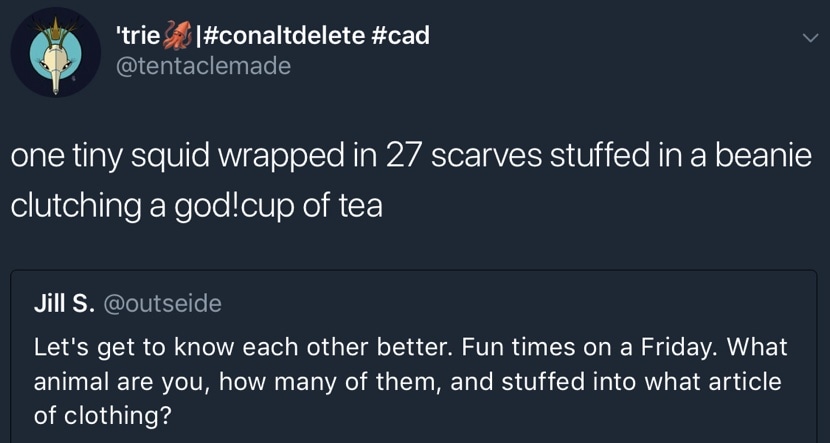Go to the @tentaclemade handle

point(203,66)
